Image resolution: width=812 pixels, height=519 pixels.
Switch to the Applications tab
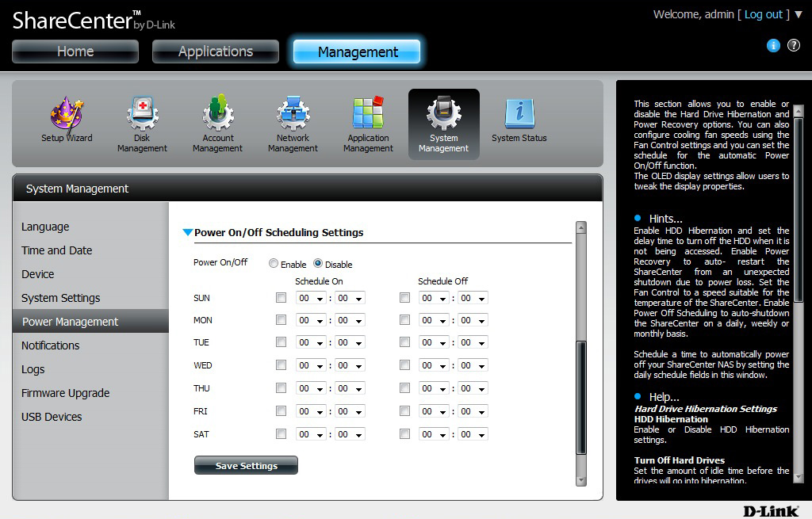216,52
